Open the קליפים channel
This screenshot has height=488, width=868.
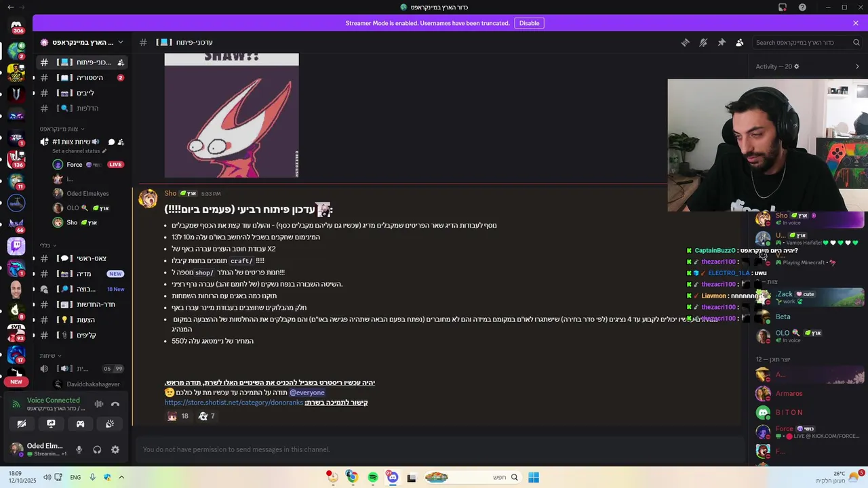point(82,335)
